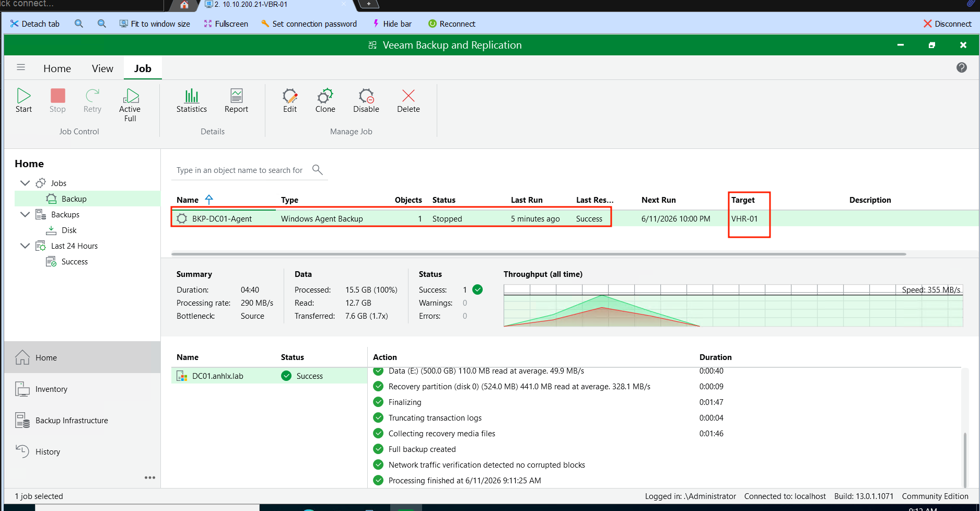Switch to the View ribbon tab

[x=102, y=68]
